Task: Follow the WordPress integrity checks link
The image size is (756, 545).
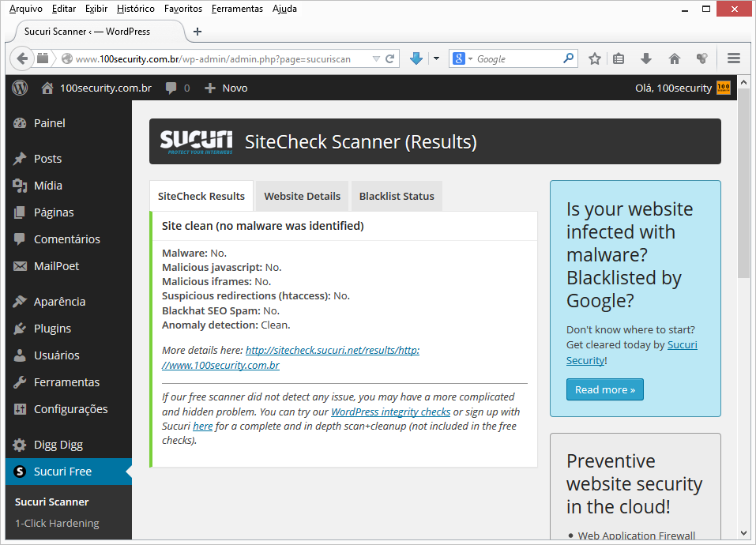Action: click(x=390, y=412)
